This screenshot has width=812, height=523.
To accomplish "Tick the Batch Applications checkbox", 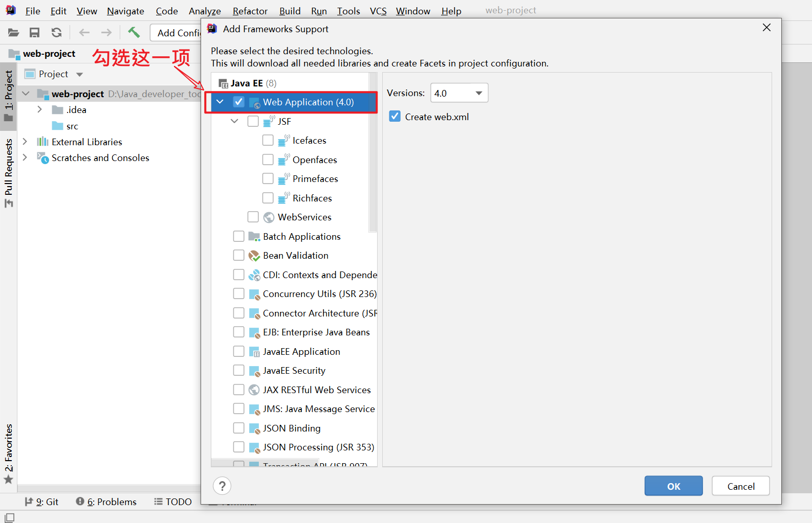I will pos(238,236).
